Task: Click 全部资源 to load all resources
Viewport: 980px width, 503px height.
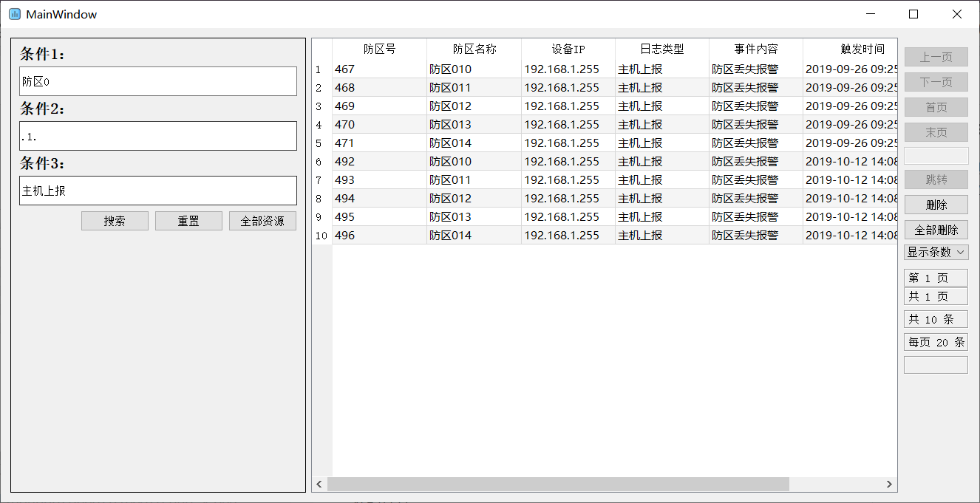Action: [262, 220]
